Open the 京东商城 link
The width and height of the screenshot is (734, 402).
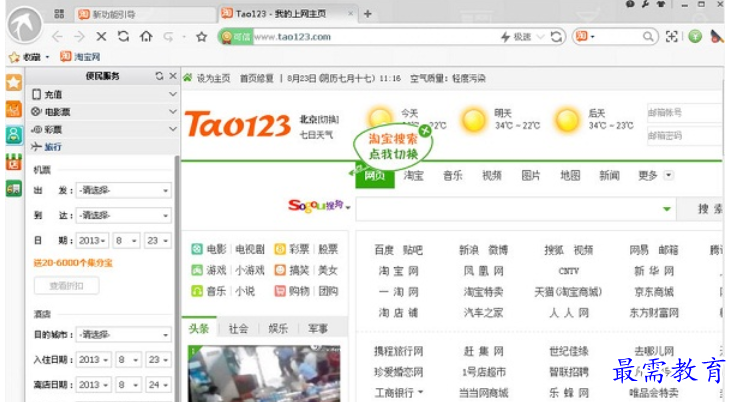click(x=654, y=292)
